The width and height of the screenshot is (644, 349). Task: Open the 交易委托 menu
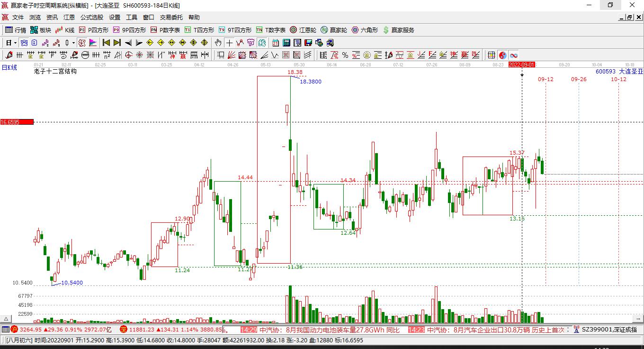171,18
